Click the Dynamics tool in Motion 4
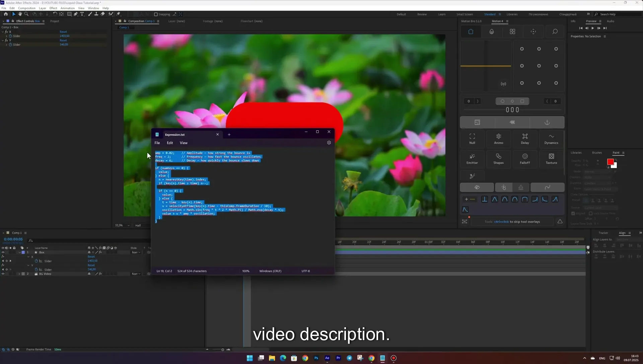Screen dimensions: 643x364 tap(551, 139)
